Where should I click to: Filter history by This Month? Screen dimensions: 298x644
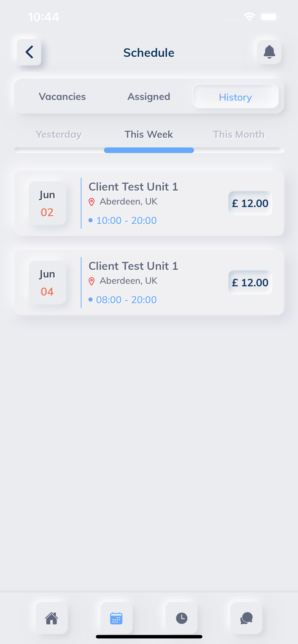[239, 134]
